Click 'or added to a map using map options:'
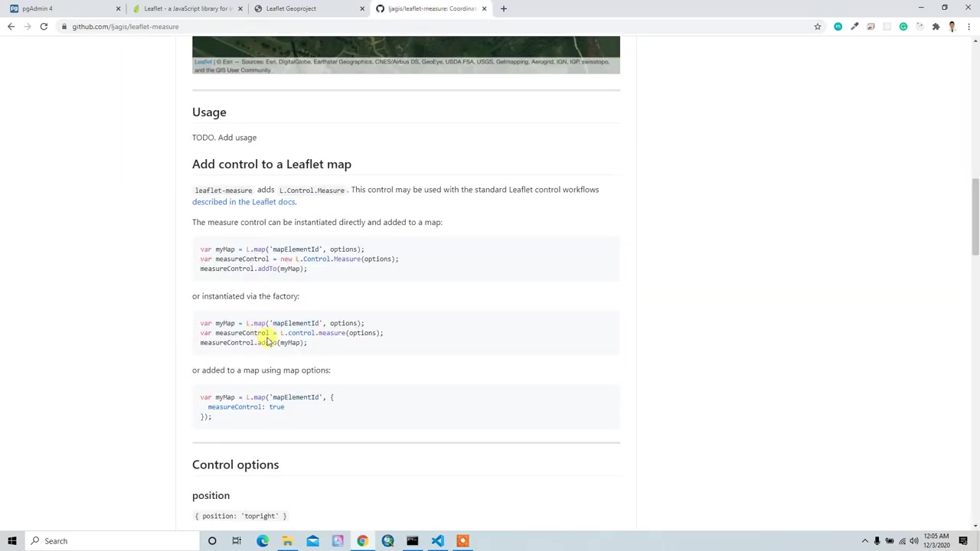The height and width of the screenshot is (551, 980). [261, 370]
